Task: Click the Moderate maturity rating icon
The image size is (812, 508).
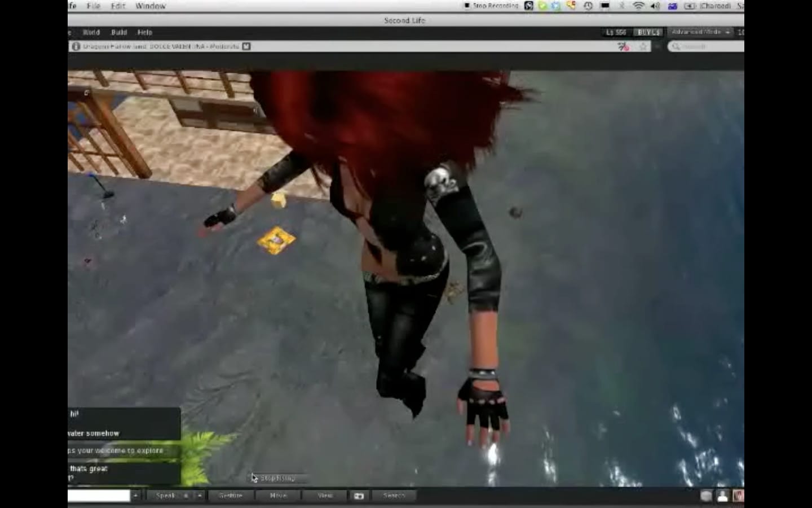Action: pos(246,46)
